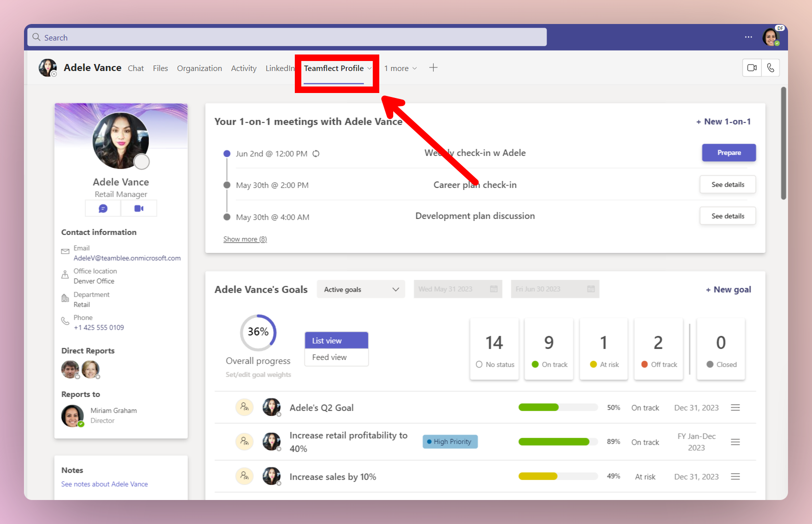This screenshot has height=524, width=812.
Task: See details for Development plan discussion
Action: point(728,216)
